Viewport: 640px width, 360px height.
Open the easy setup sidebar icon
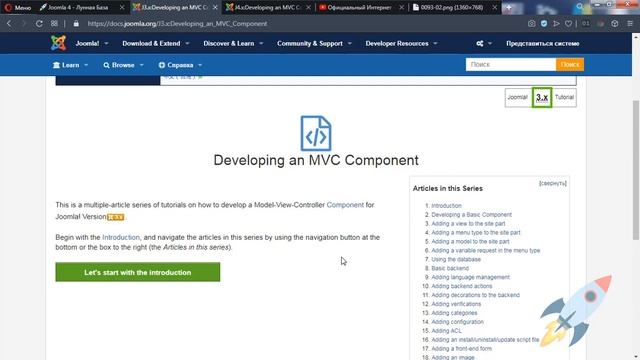coord(630,24)
